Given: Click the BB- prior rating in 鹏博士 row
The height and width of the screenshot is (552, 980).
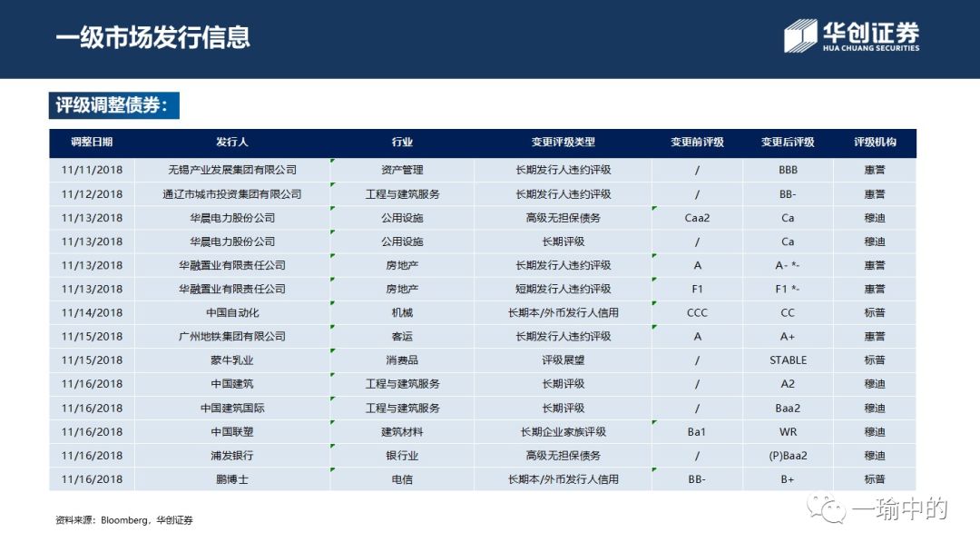Looking at the screenshot, I should (697, 479).
